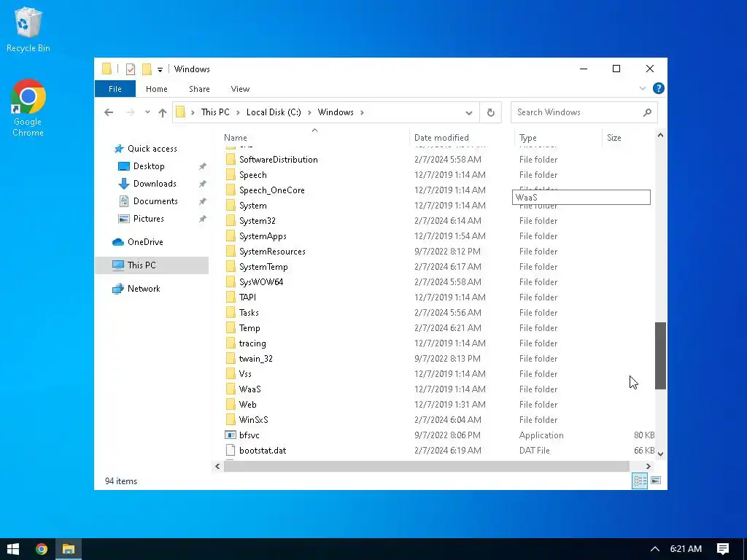The height and width of the screenshot is (560, 747).
Task: Click the pin icon next to Desktop
Action: (x=203, y=166)
